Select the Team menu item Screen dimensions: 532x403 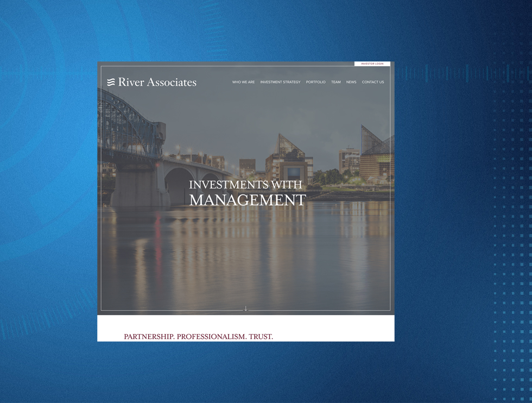click(336, 82)
